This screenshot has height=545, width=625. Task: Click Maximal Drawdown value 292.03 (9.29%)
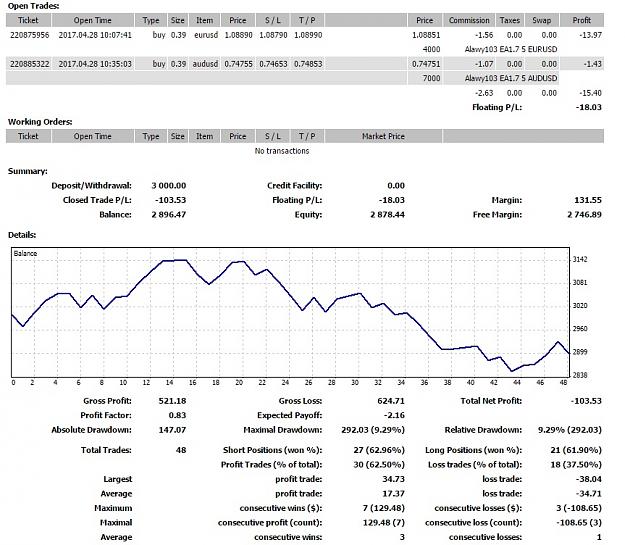tap(373, 430)
